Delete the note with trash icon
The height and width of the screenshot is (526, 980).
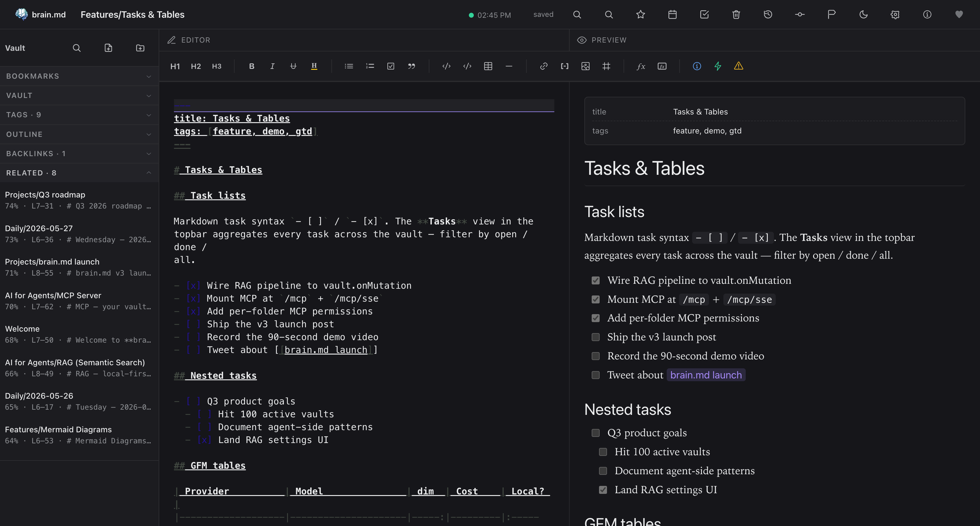click(736, 14)
